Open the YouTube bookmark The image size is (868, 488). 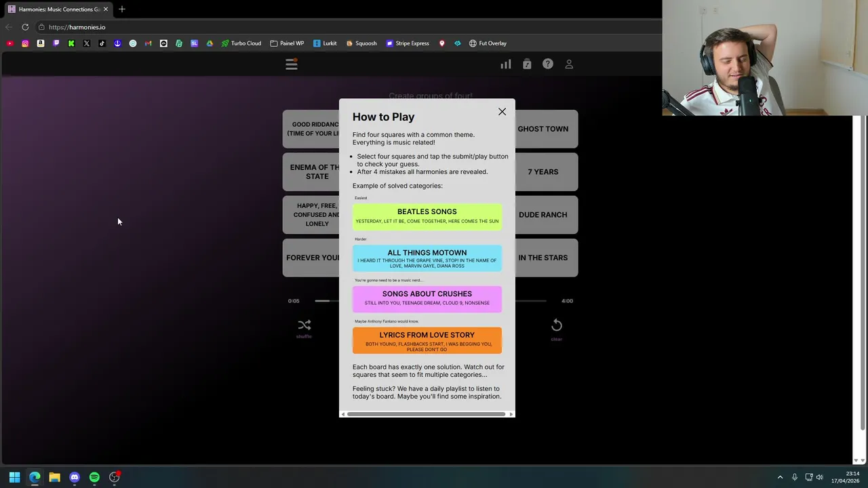click(9, 43)
